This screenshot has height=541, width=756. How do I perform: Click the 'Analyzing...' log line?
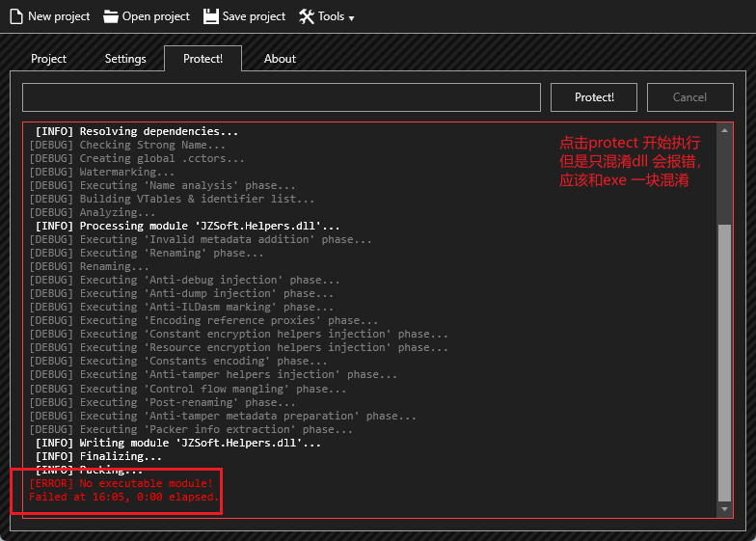(x=93, y=212)
